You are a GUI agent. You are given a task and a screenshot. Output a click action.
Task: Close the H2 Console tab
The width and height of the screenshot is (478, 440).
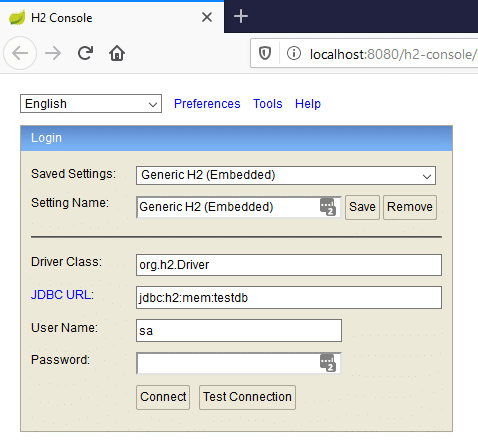coord(207,17)
